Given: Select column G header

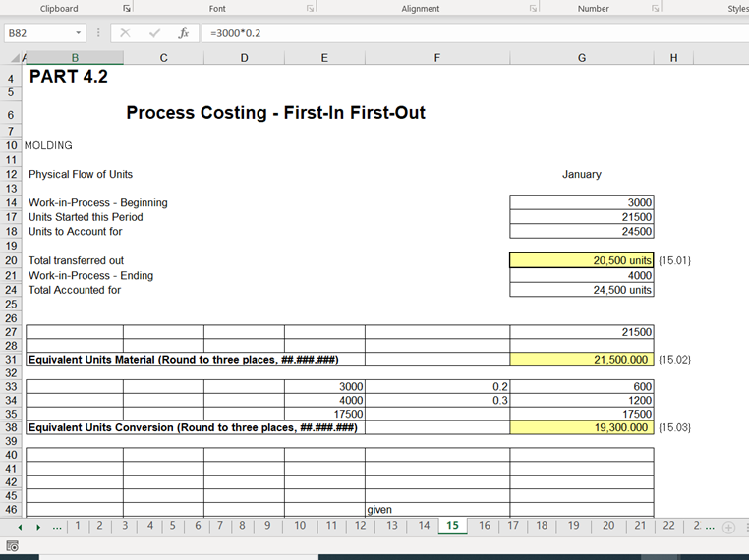Looking at the screenshot, I should point(581,58).
